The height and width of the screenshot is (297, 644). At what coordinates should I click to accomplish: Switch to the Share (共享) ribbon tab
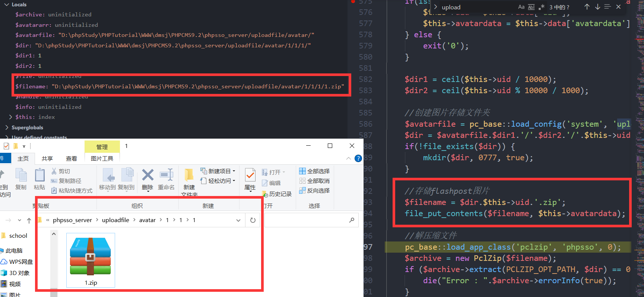point(47,158)
